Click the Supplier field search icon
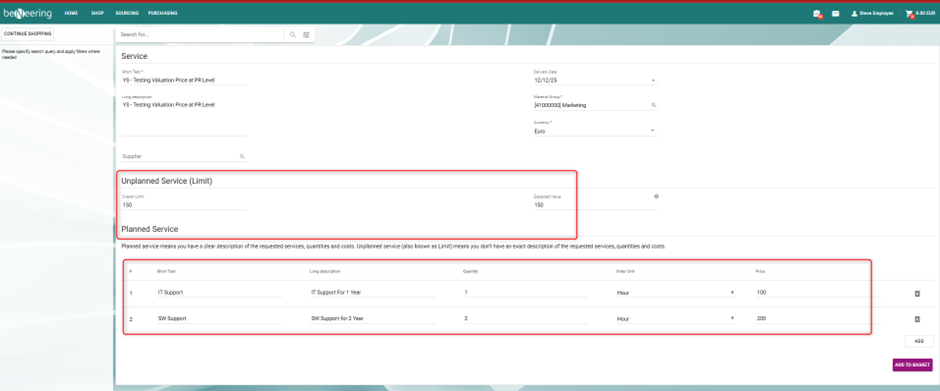The image size is (940, 391). pos(242,156)
